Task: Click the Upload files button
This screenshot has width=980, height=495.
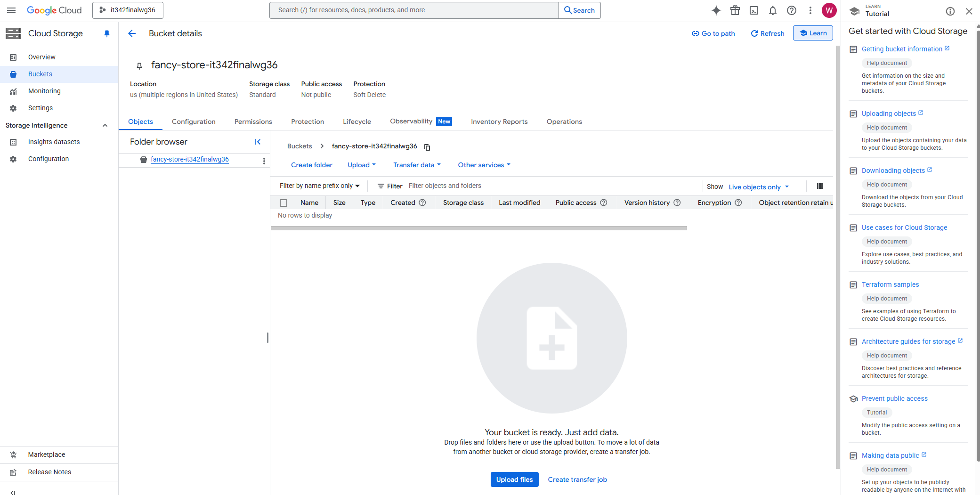Action: (514, 479)
